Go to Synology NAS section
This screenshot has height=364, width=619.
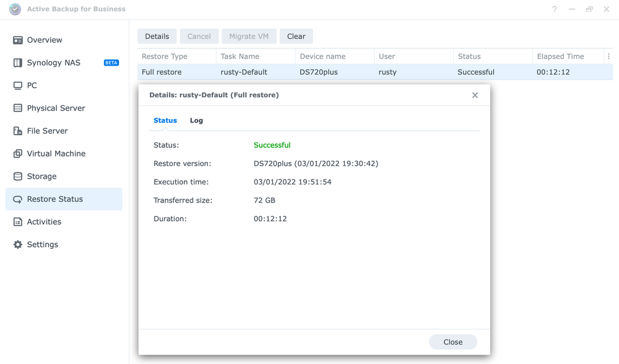pos(64,63)
